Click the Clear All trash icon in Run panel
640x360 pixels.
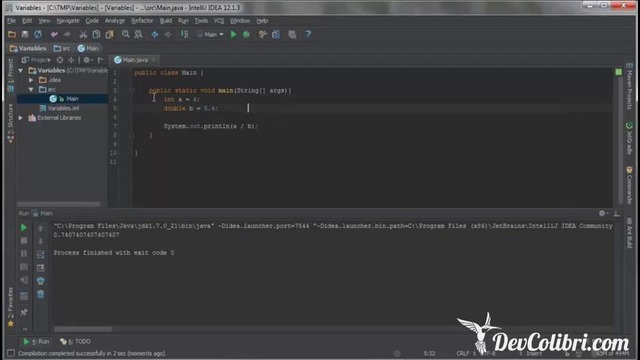[x=40, y=294]
